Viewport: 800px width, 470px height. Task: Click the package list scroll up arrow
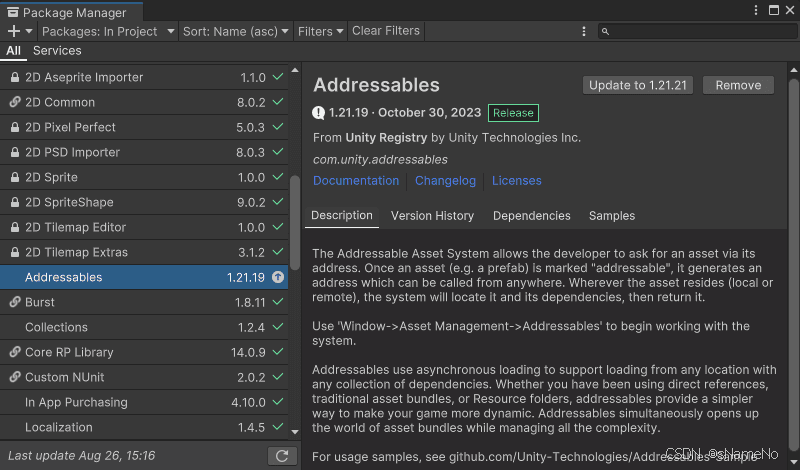point(295,70)
